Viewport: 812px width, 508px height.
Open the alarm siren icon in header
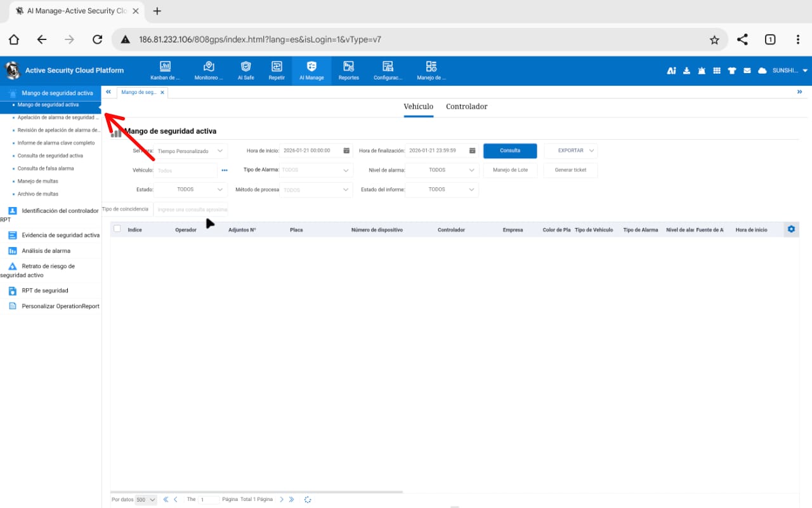(x=701, y=70)
